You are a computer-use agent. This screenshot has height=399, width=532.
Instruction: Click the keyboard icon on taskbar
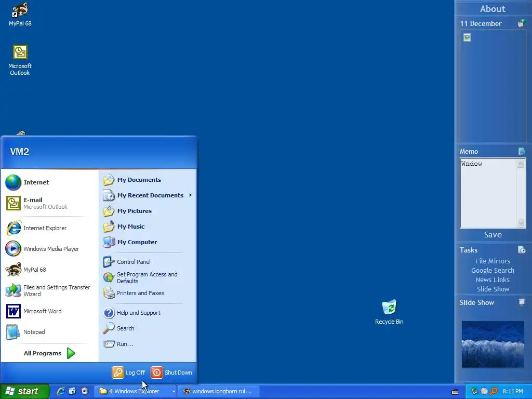455,392
